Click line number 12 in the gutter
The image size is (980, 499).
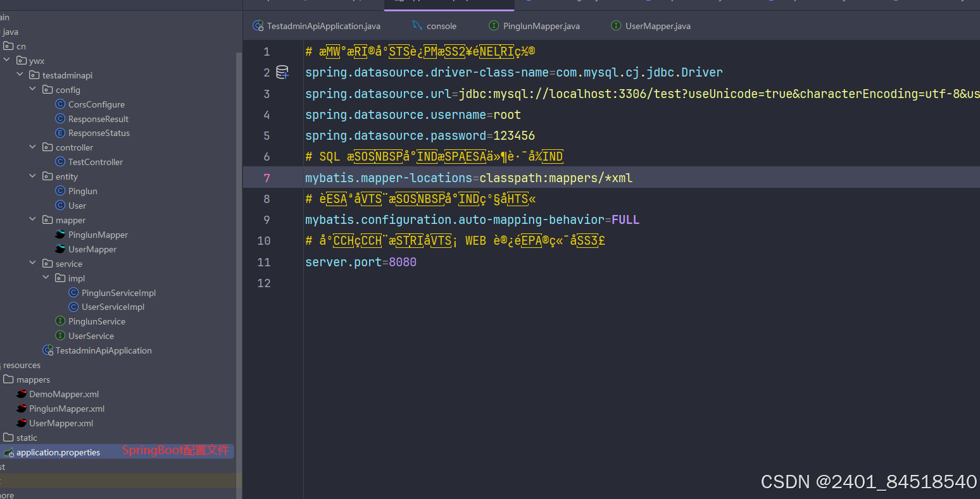[264, 283]
